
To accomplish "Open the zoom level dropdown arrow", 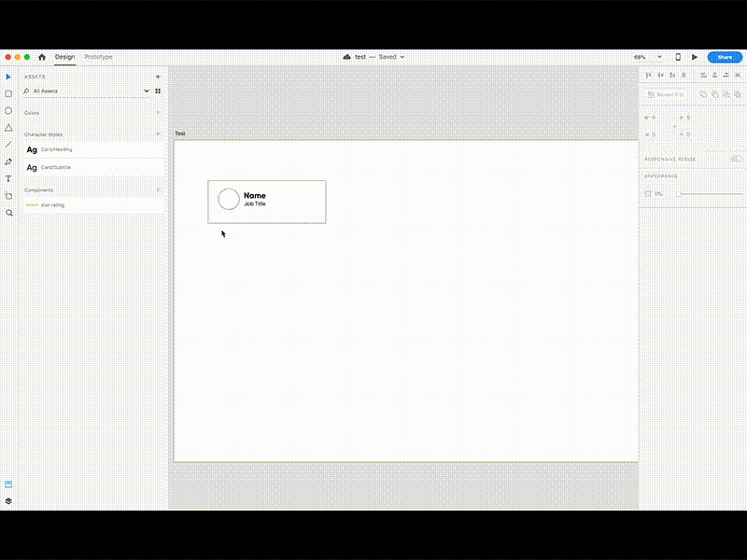I will 660,57.
